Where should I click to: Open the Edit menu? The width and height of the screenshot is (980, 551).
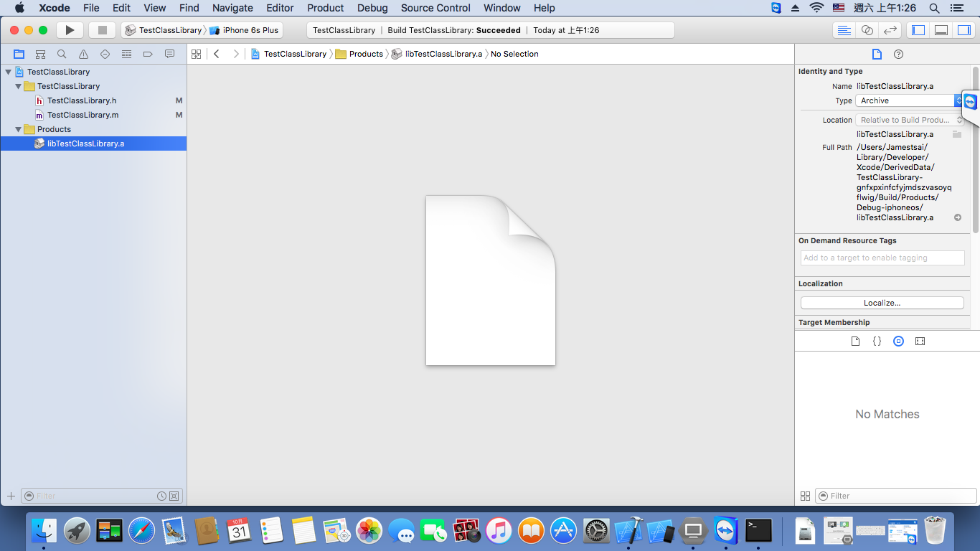point(121,8)
